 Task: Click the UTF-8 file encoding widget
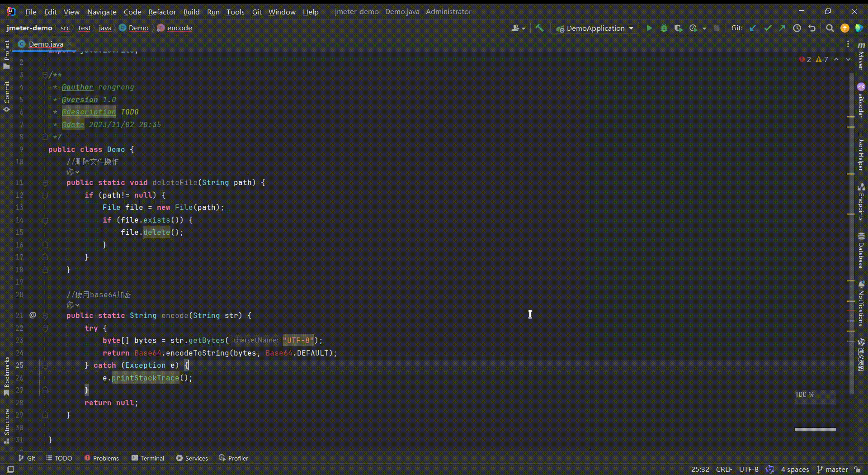coord(749,470)
